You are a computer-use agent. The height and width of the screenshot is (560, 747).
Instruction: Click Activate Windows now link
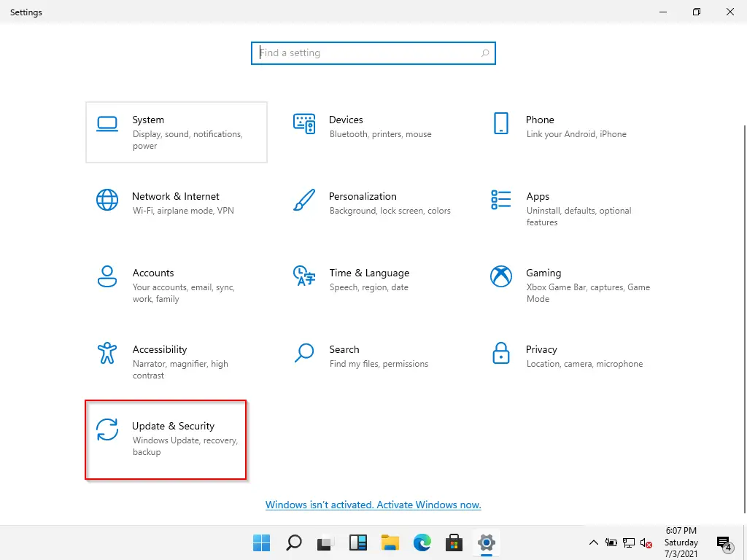pyautogui.click(x=373, y=505)
